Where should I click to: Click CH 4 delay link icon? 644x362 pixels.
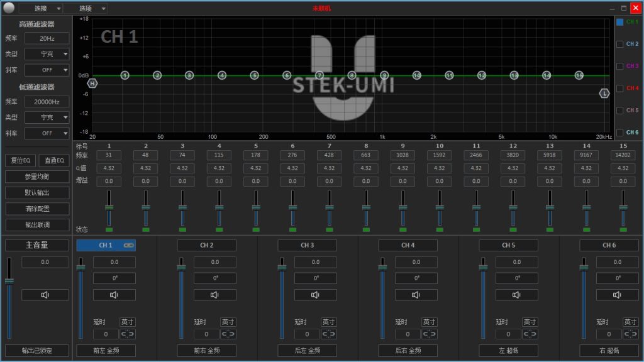pos(429,334)
